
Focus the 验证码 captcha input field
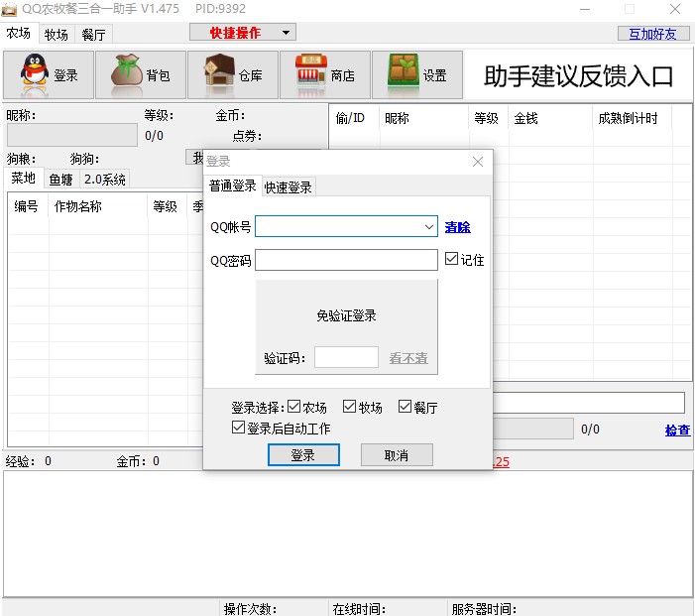click(346, 357)
